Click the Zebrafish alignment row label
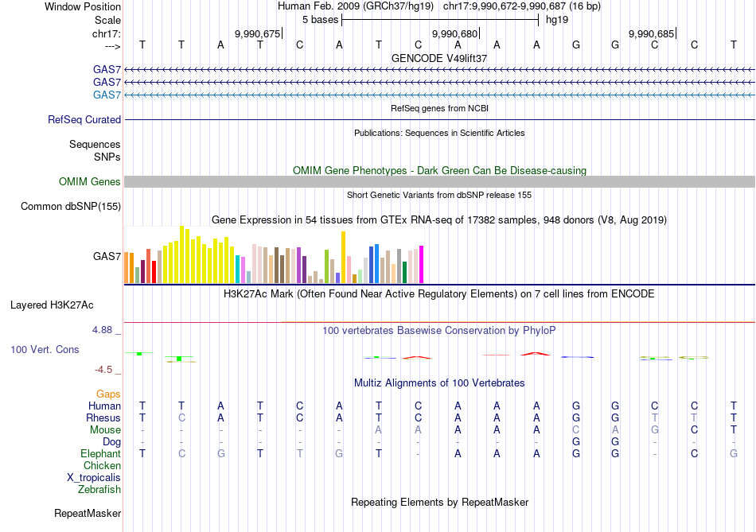The image size is (756, 532). pyautogui.click(x=99, y=490)
